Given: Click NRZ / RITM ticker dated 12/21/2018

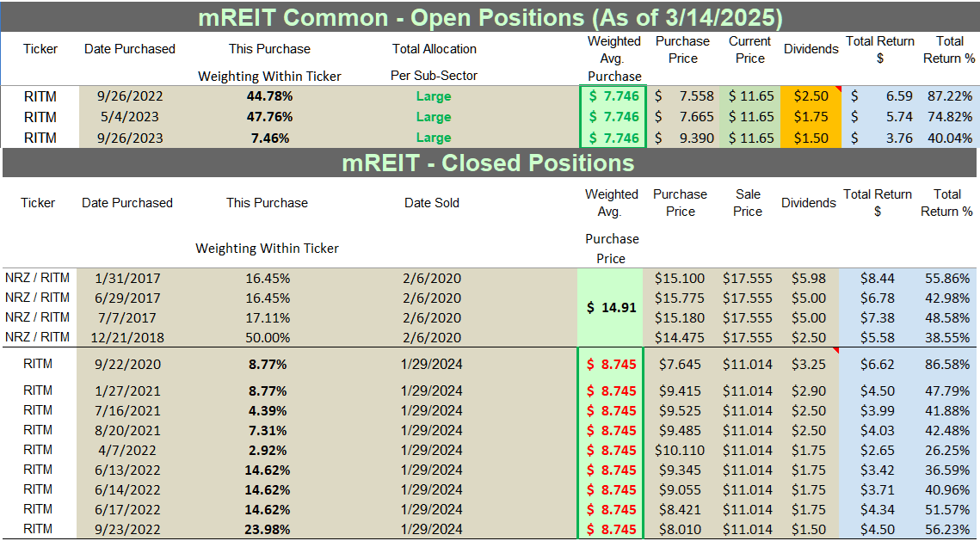Looking at the screenshot, I should pyautogui.click(x=38, y=337).
